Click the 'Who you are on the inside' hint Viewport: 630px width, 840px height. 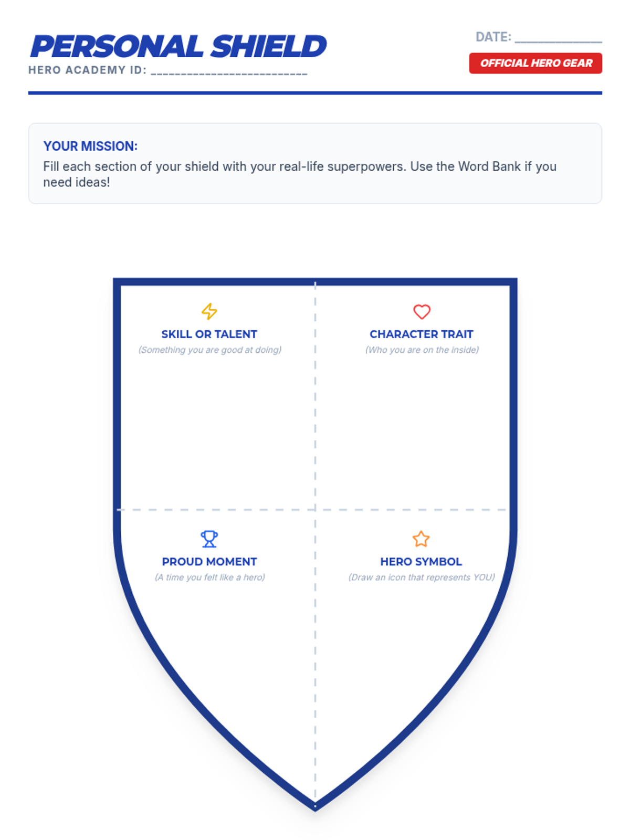point(422,350)
